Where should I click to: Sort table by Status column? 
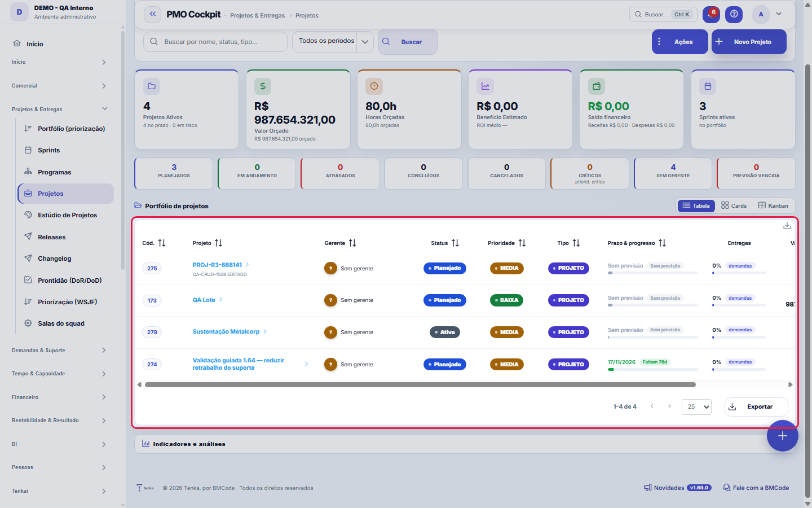(455, 243)
